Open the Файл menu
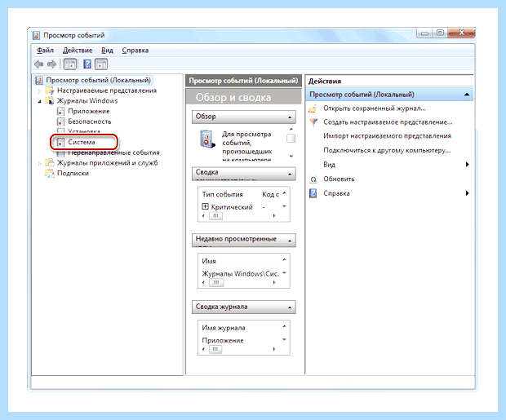 (x=45, y=51)
